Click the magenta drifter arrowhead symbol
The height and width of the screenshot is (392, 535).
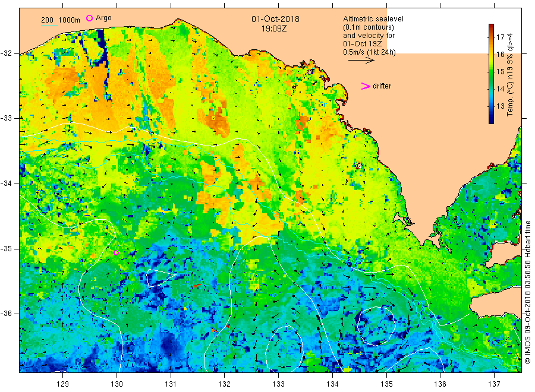pyautogui.click(x=366, y=86)
